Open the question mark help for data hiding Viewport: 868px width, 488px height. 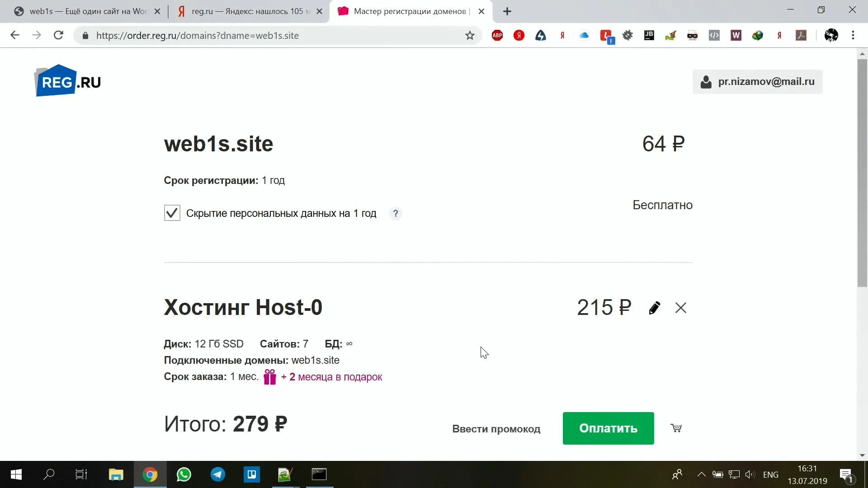click(396, 213)
